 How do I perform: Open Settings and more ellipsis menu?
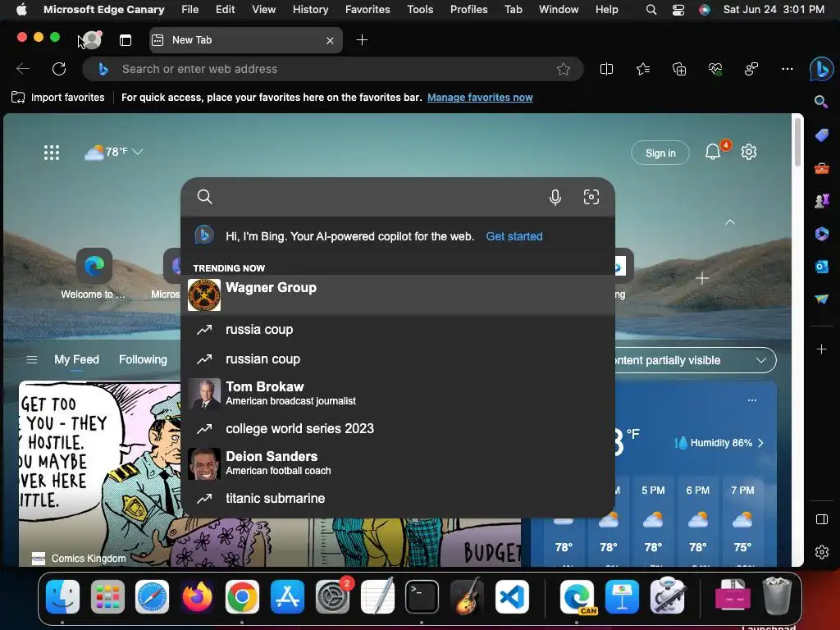(x=787, y=69)
